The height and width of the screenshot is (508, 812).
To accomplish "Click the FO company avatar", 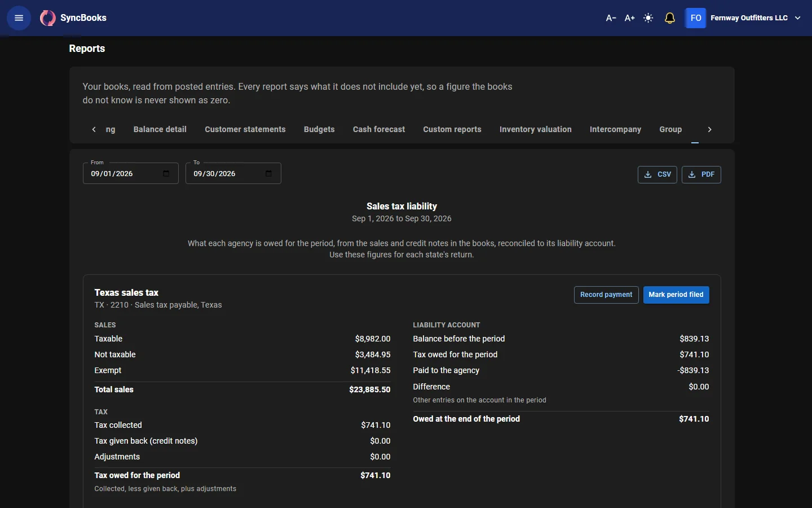I will pos(696,18).
